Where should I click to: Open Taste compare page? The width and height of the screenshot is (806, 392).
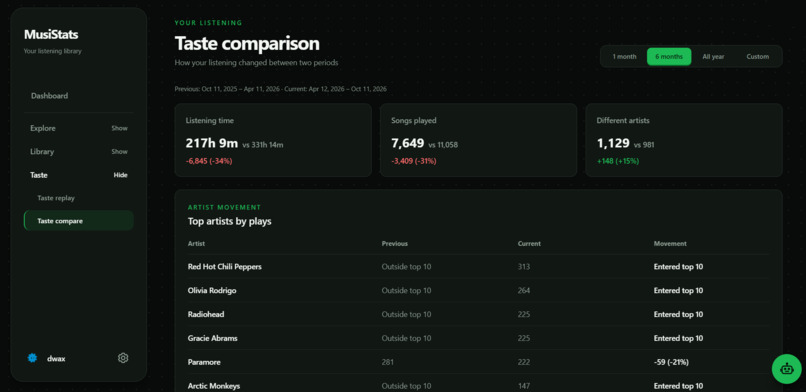click(79, 221)
